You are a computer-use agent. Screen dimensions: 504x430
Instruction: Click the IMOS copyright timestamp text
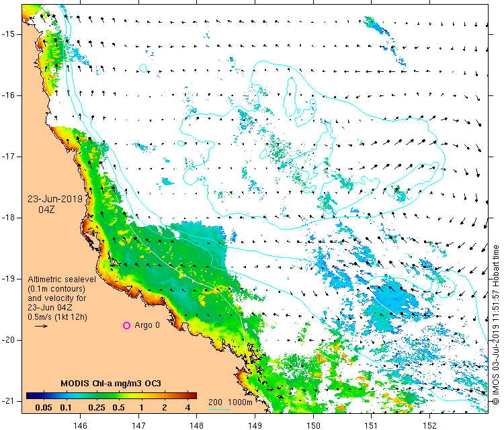(x=496, y=325)
